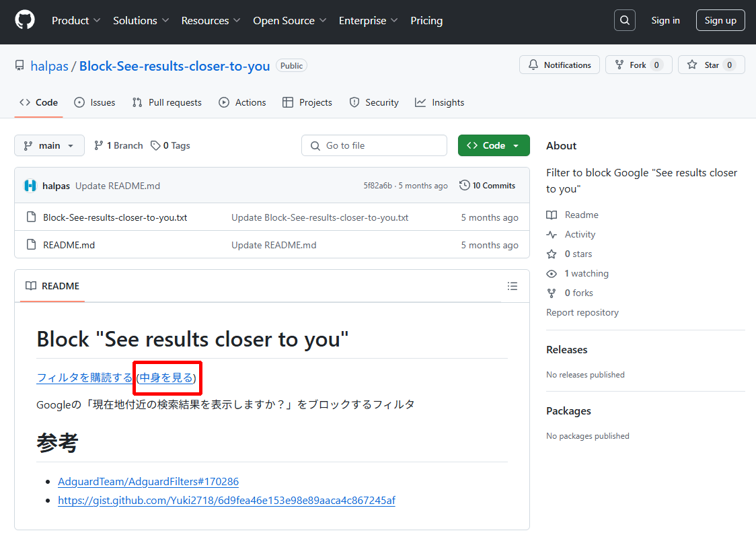The width and height of the screenshot is (756, 539).
Task: Expand the Resources menu
Action: 211,20
